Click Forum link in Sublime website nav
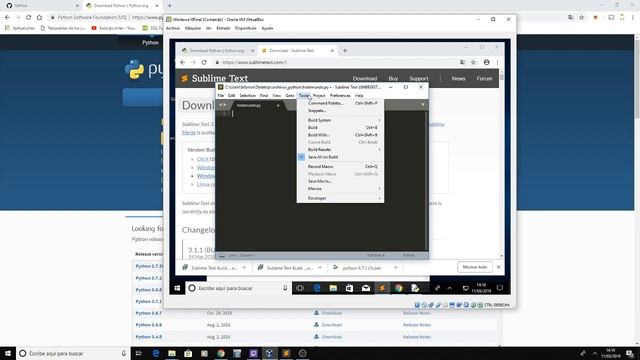 tap(484, 78)
